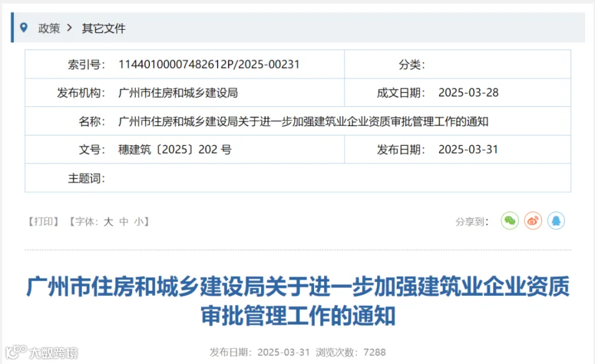This screenshot has width=595, height=364.
Task: Click the location pin icon in breadcrumb
Action: point(24,27)
